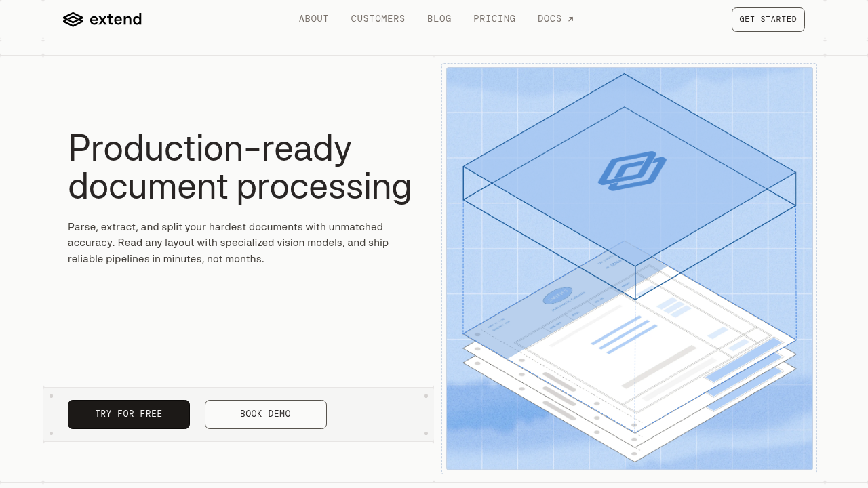Image resolution: width=868 pixels, height=488 pixels.
Task: Go to the Customers section
Action: [x=378, y=19]
